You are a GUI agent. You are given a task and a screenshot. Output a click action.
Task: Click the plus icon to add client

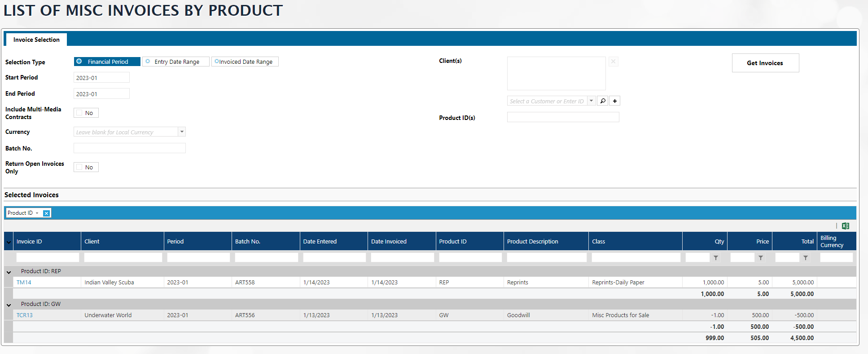[615, 101]
